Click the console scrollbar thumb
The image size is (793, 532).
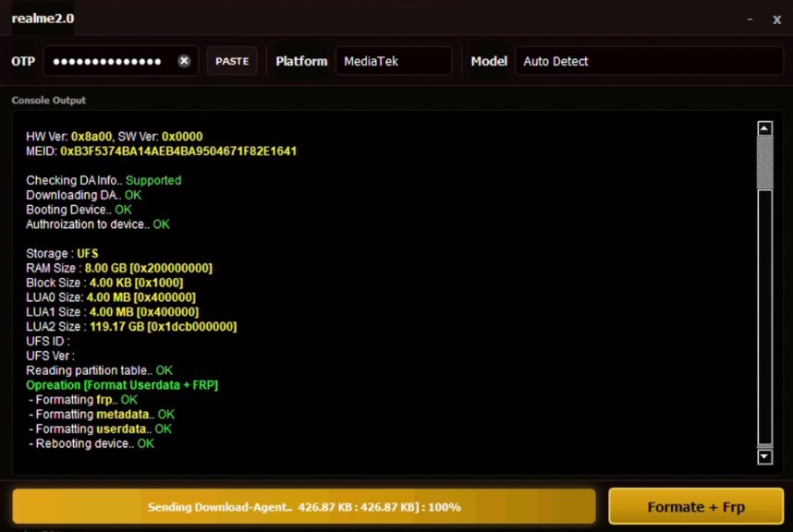(x=764, y=163)
